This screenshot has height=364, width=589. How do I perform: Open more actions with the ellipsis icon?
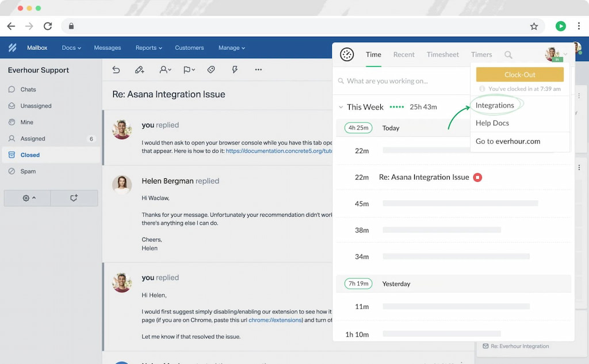(258, 69)
